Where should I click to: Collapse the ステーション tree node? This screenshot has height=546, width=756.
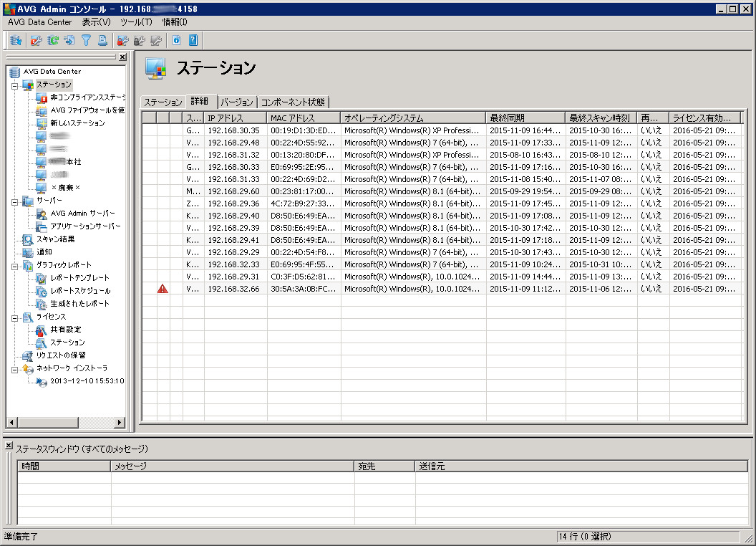[15, 87]
